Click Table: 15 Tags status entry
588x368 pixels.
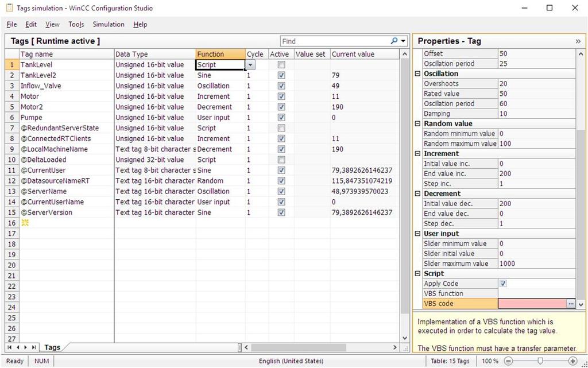[x=450, y=361]
